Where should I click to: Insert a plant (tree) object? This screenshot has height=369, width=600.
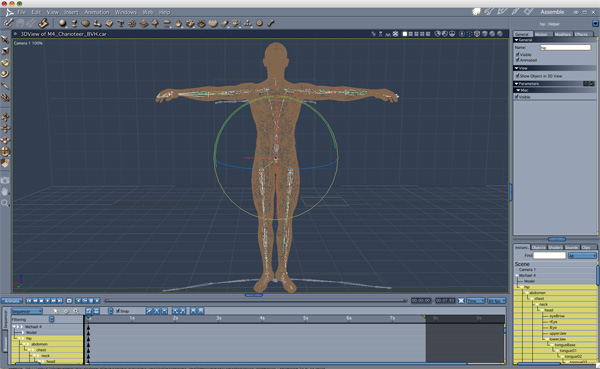point(155,23)
